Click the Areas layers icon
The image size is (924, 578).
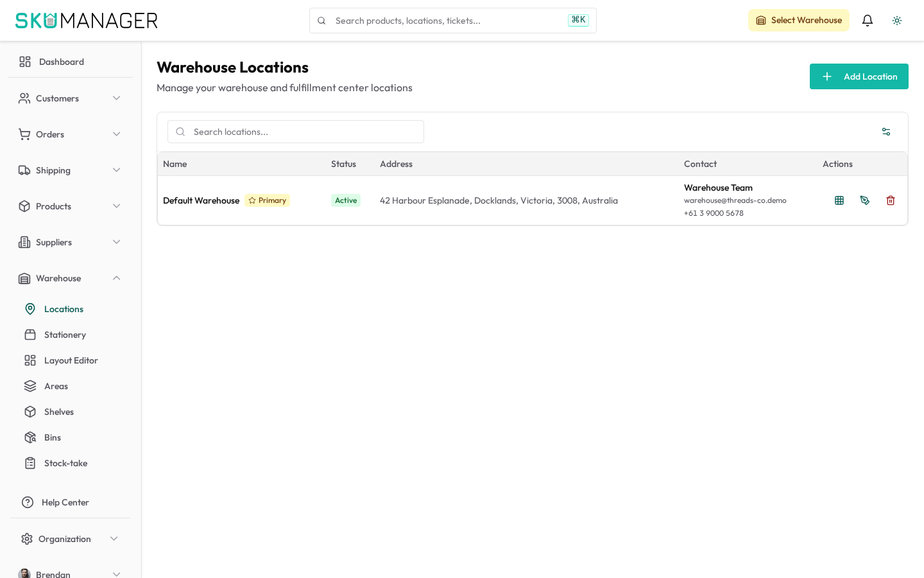(30, 386)
